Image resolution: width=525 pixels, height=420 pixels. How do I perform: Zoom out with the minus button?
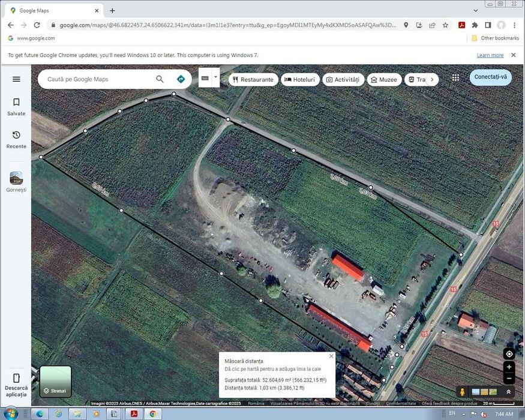(x=509, y=379)
